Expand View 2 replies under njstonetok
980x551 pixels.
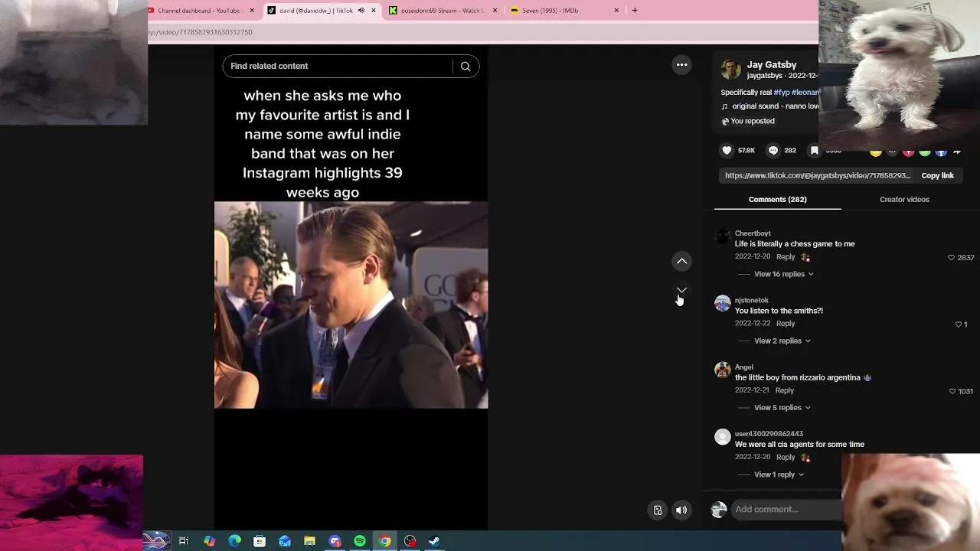pyautogui.click(x=782, y=341)
